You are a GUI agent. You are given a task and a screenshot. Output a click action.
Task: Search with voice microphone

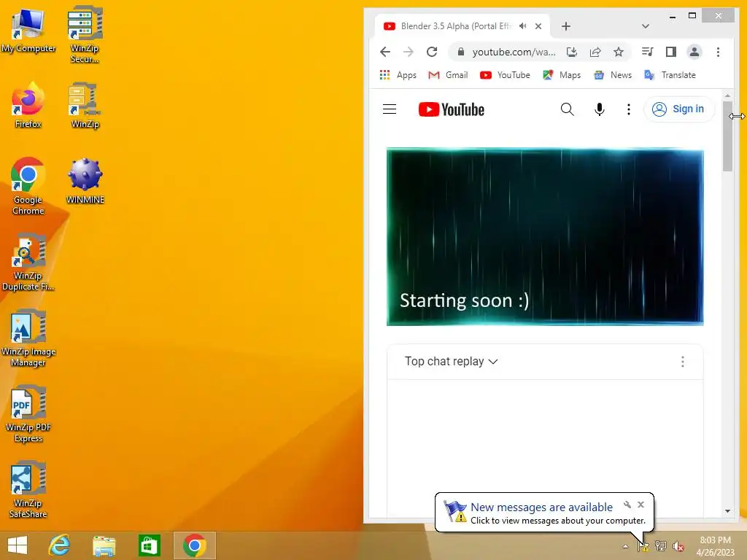[x=600, y=109]
